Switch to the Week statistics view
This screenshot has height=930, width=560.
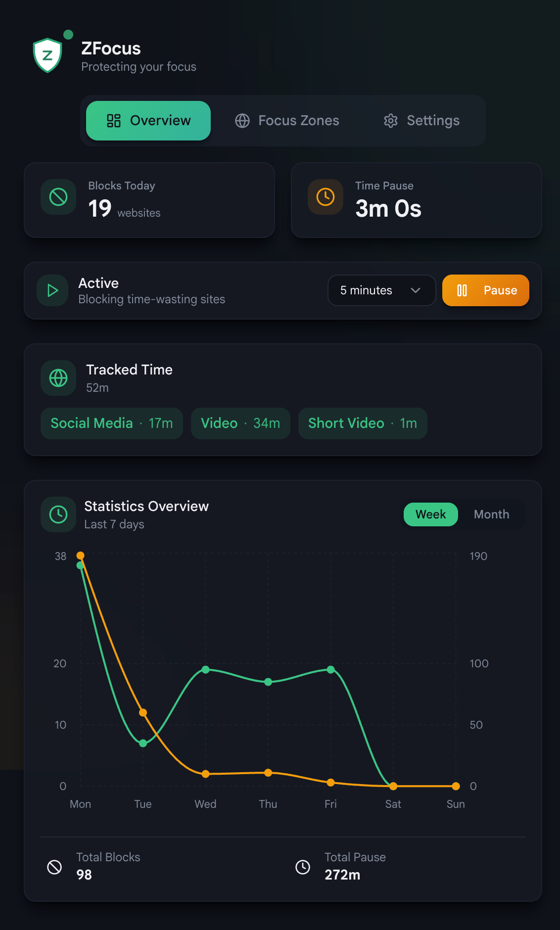[x=430, y=514]
